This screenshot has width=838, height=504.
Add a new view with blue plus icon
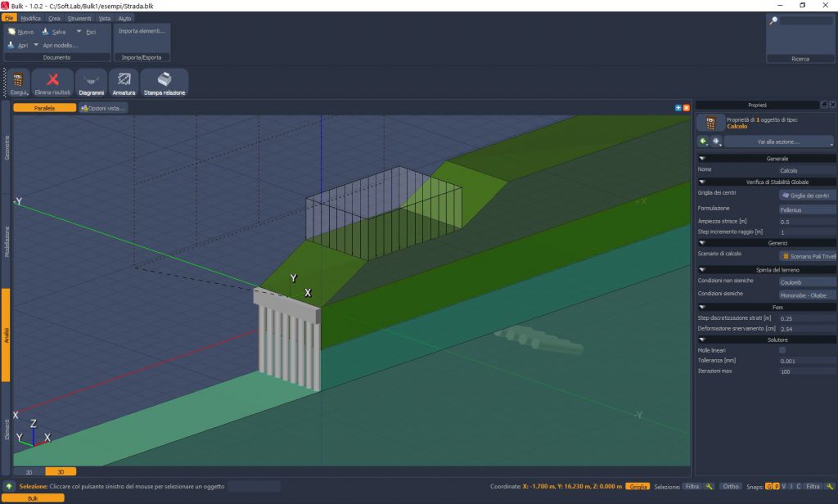point(678,108)
